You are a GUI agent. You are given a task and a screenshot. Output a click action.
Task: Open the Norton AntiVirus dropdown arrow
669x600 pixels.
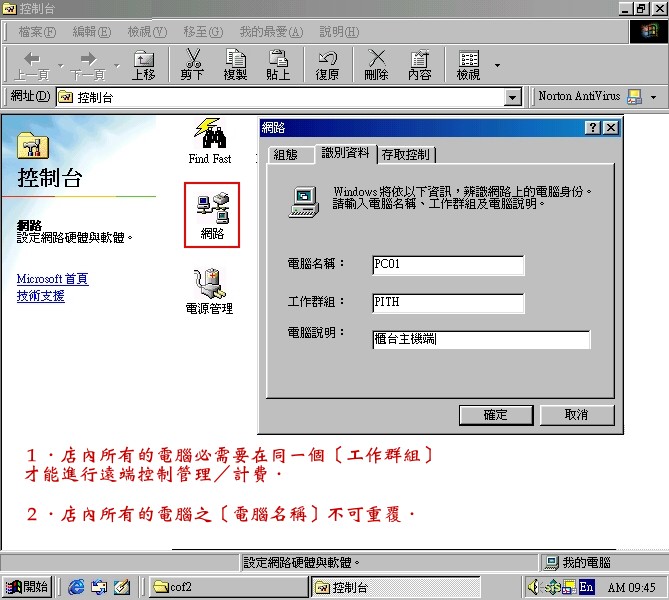click(653, 97)
